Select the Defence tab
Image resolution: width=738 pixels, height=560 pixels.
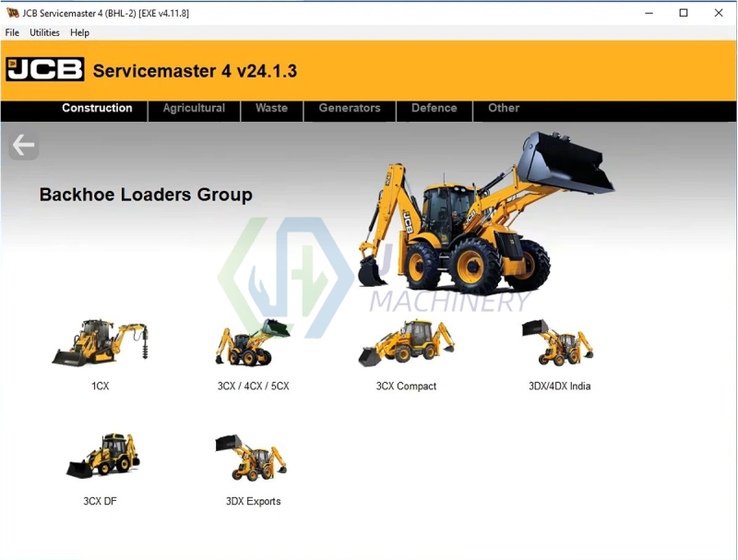pyautogui.click(x=434, y=108)
